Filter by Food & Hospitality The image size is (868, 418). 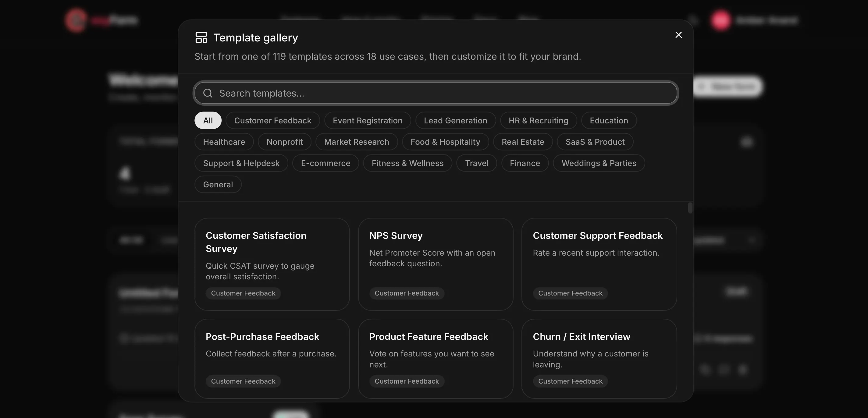tap(445, 142)
